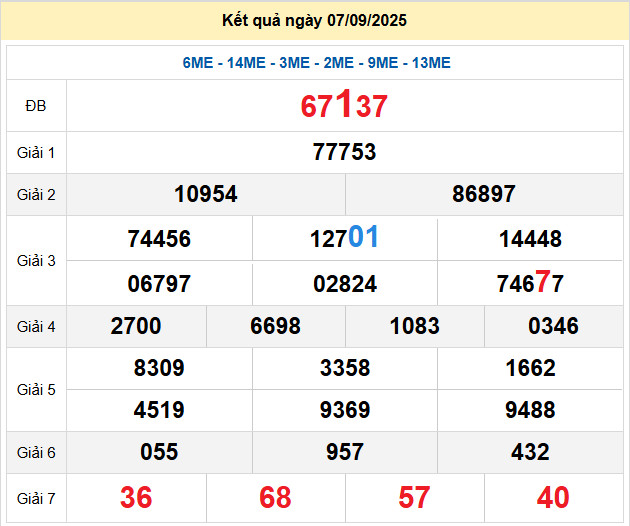Viewport: 630px width, 526px height.
Task: Click the 'Giải 3' label
Action: tap(36, 261)
